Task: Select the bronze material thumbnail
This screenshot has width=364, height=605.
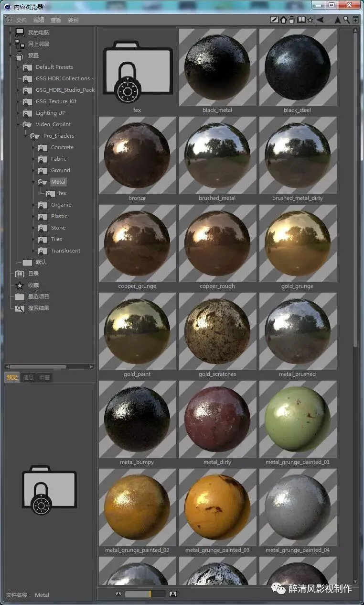Action: click(137, 155)
